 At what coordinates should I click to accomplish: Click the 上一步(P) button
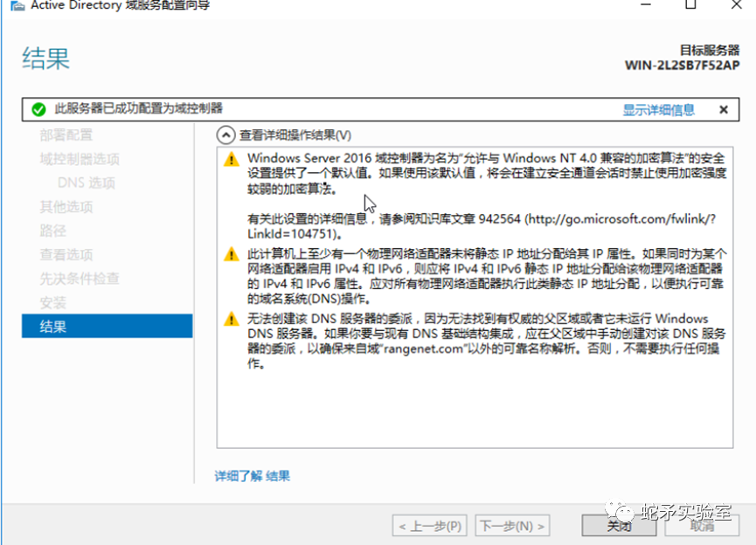point(430,526)
